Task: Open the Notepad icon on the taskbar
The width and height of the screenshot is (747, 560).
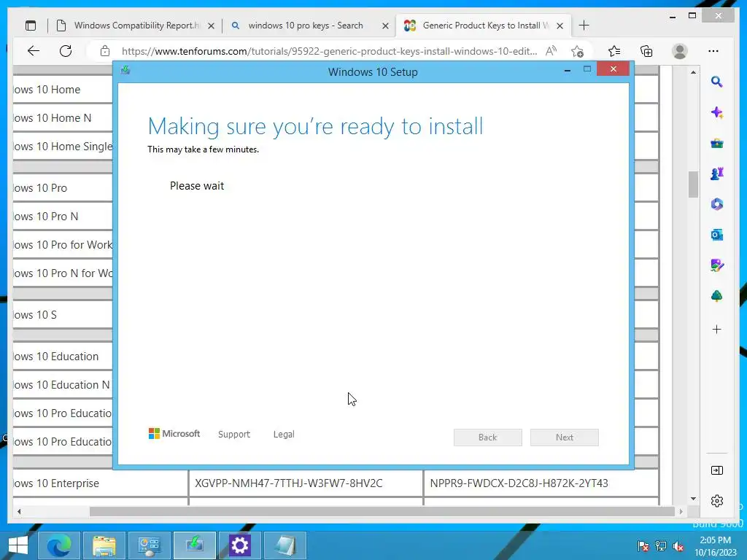Action: 285,545
